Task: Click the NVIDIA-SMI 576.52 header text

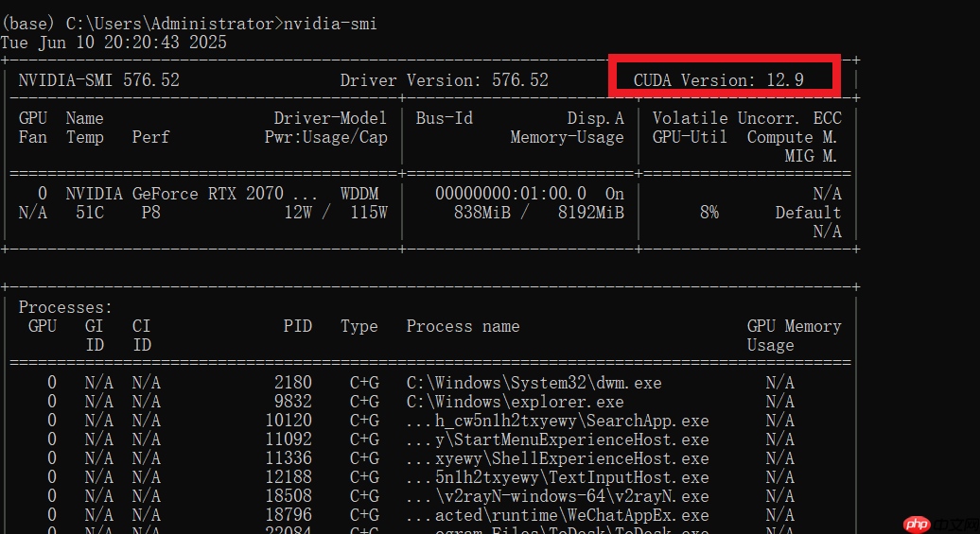Action: tap(98, 80)
